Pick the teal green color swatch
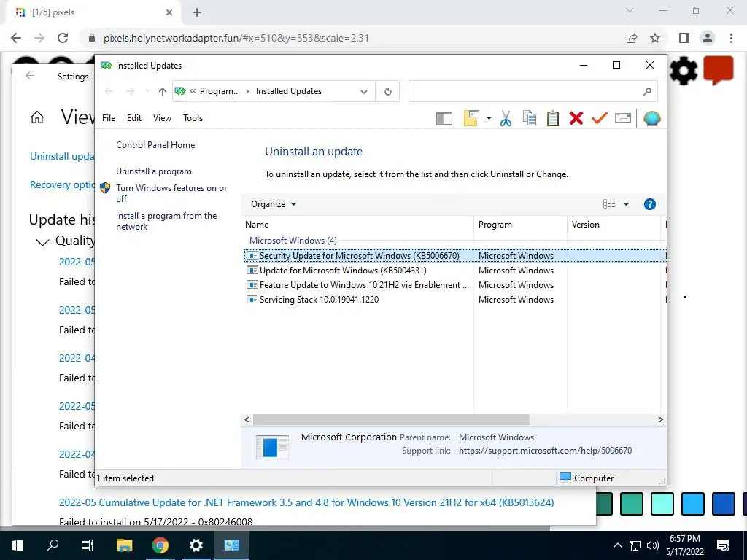Viewport: 747px width, 560px height. pyautogui.click(x=632, y=504)
